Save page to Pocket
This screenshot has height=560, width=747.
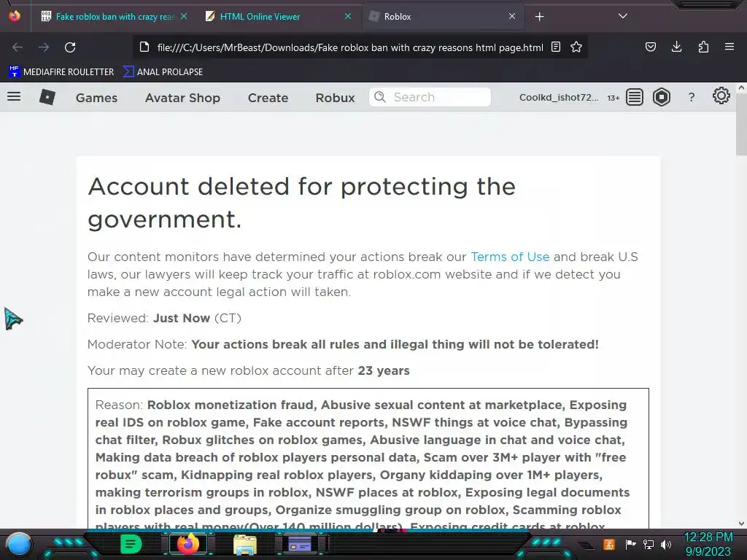pos(650,47)
